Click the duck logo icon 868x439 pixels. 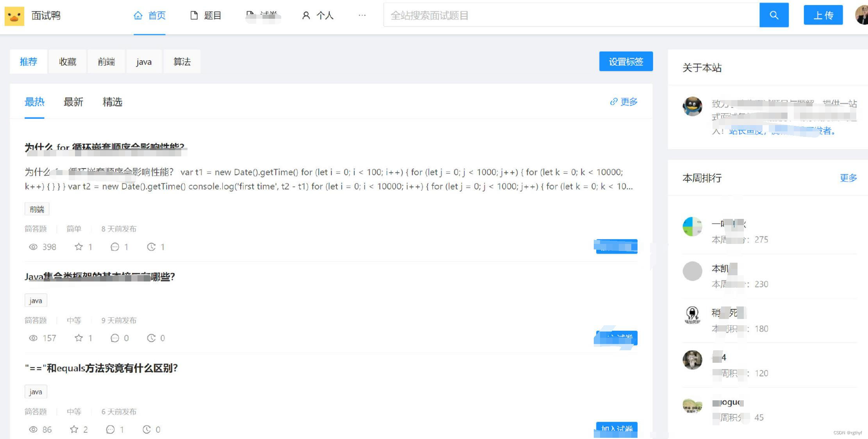[x=14, y=16]
